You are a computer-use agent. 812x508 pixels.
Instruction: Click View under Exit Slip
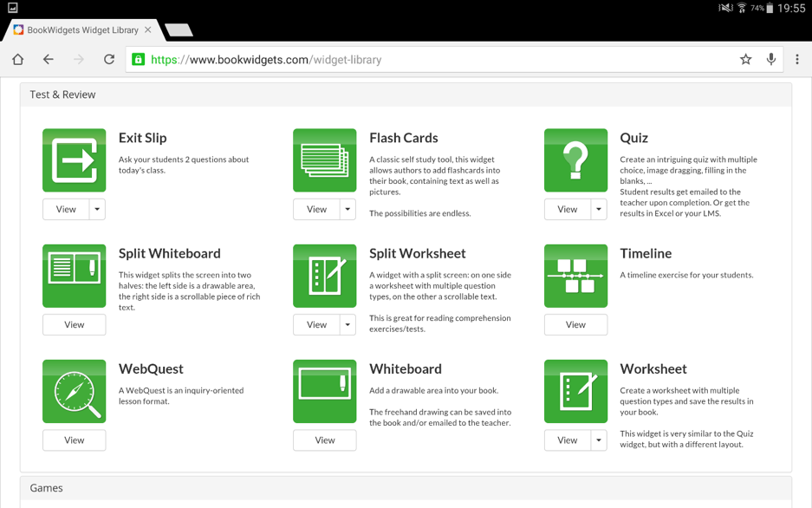[66, 209]
